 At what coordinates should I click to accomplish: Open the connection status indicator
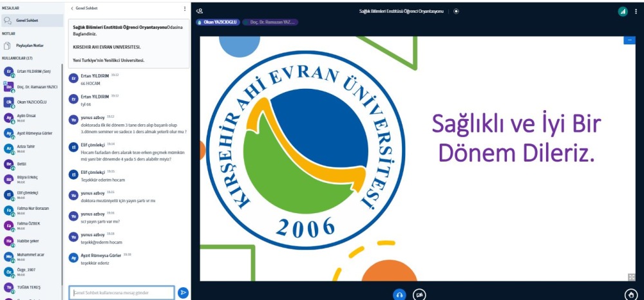(623, 12)
